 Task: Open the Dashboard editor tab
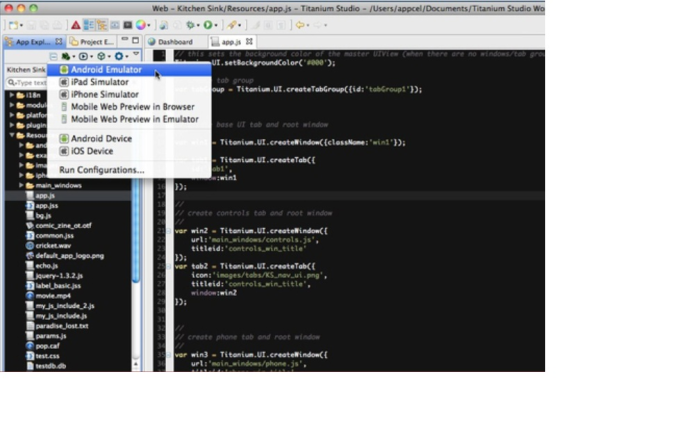click(171, 42)
